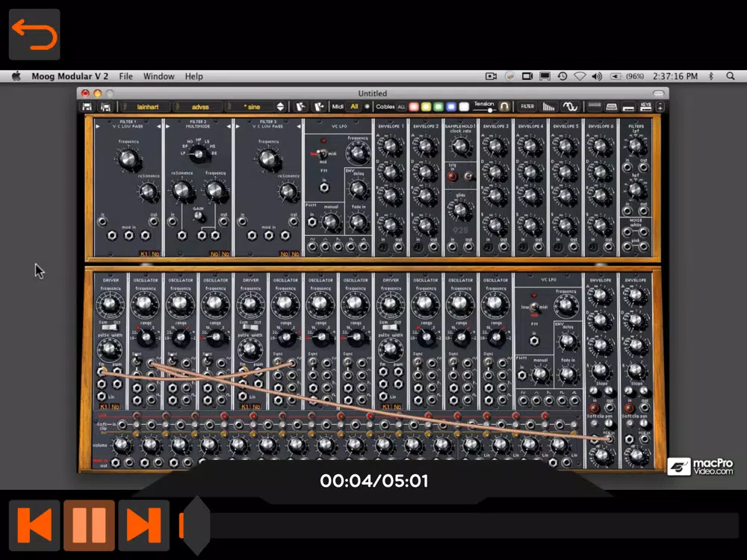Select the green cable color swatch
The height and width of the screenshot is (560, 747).
click(438, 107)
